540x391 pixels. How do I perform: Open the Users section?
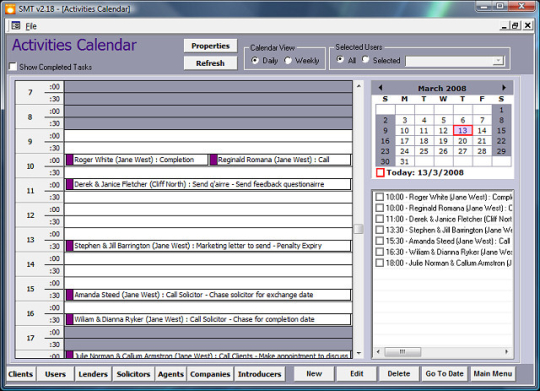(55, 374)
